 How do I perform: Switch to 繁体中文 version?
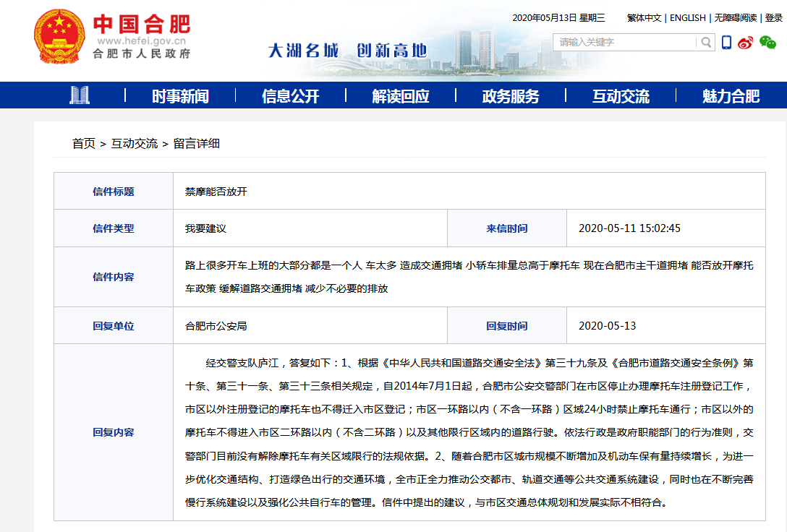pyautogui.click(x=644, y=17)
